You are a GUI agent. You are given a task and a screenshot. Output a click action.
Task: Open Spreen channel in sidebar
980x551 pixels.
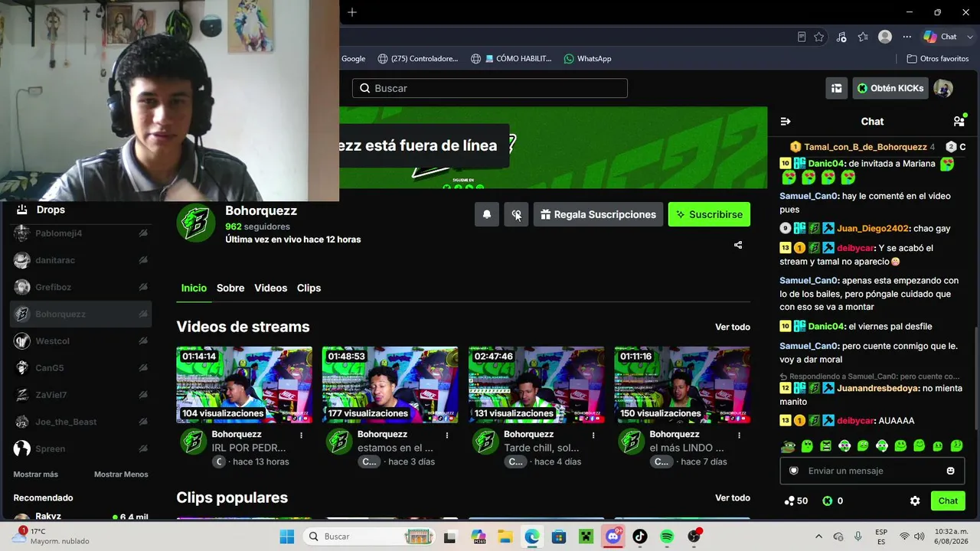coord(81,448)
